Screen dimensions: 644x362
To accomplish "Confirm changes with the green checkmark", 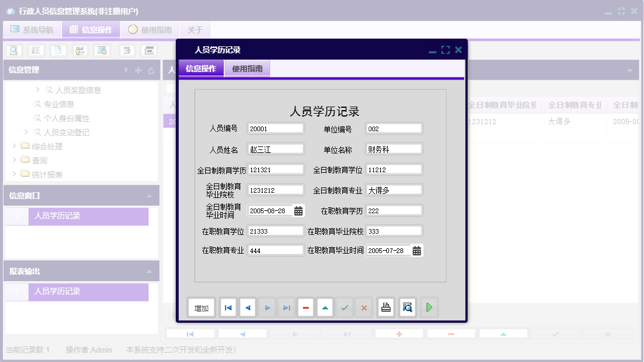I will click(x=345, y=307).
